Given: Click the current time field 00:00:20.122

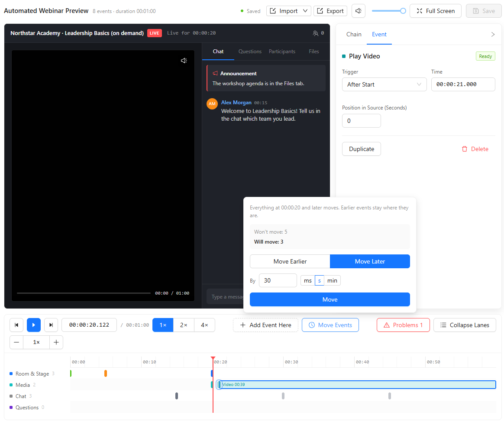Looking at the screenshot, I should (x=89, y=325).
